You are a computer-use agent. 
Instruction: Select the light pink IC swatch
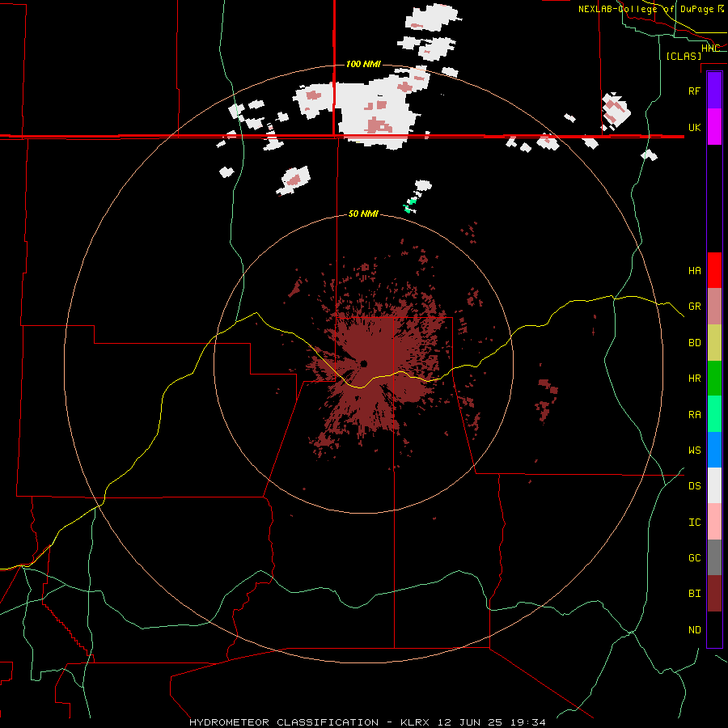714,522
